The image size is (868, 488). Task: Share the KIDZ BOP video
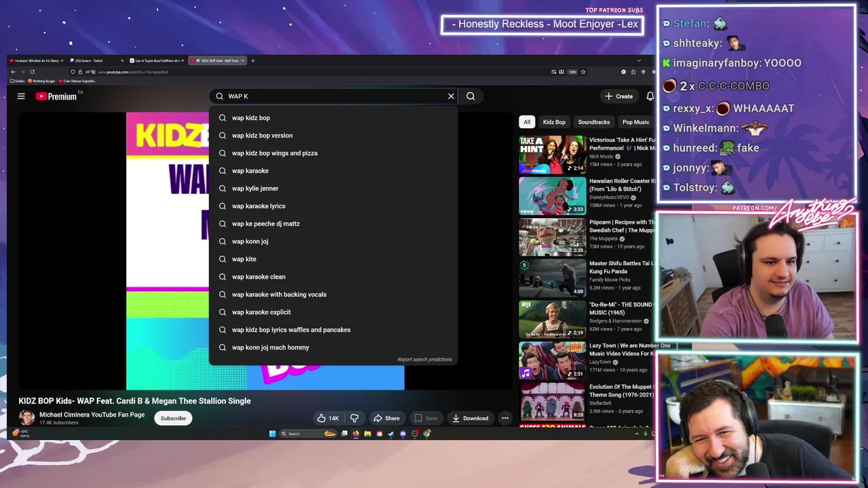(x=387, y=418)
